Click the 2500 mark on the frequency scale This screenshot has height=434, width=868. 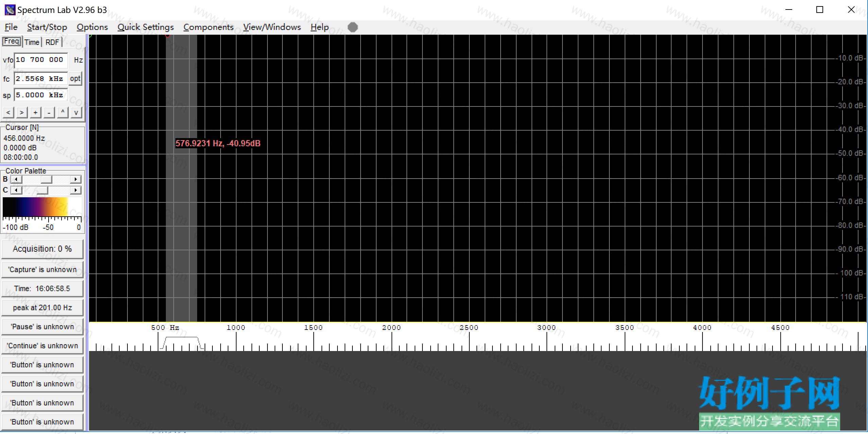469,328
